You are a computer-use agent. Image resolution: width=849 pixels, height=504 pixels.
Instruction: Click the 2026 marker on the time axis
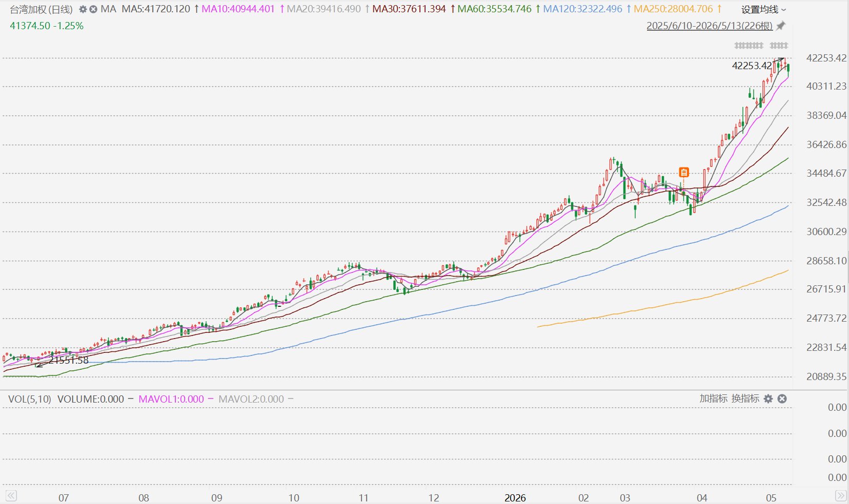coord(515,498)
